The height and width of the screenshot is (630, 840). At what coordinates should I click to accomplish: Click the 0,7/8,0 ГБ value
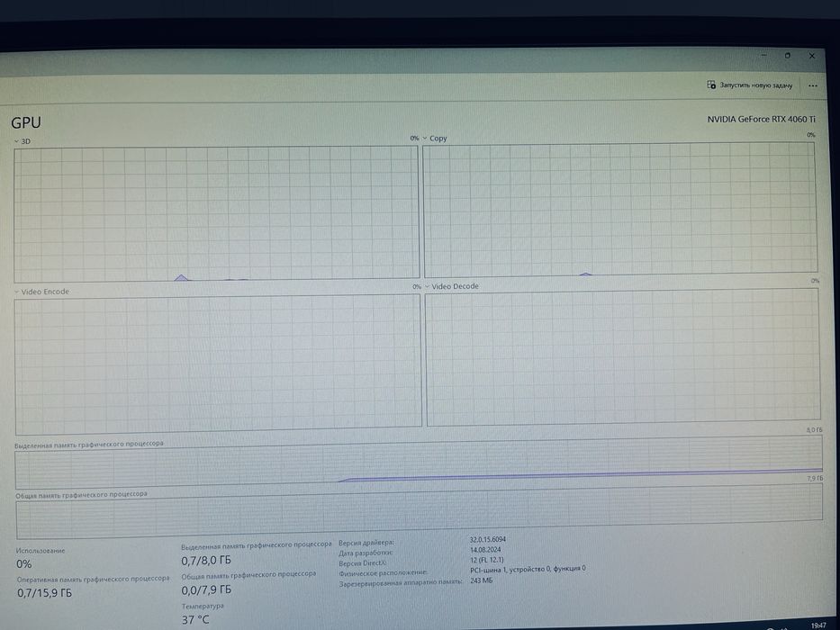(x=206, y=561)
